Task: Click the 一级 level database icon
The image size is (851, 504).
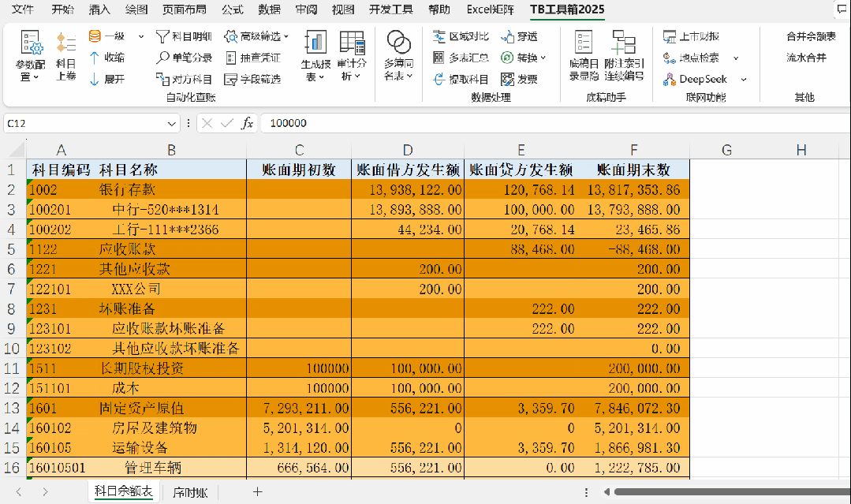Action: click(x=95, y=36)
